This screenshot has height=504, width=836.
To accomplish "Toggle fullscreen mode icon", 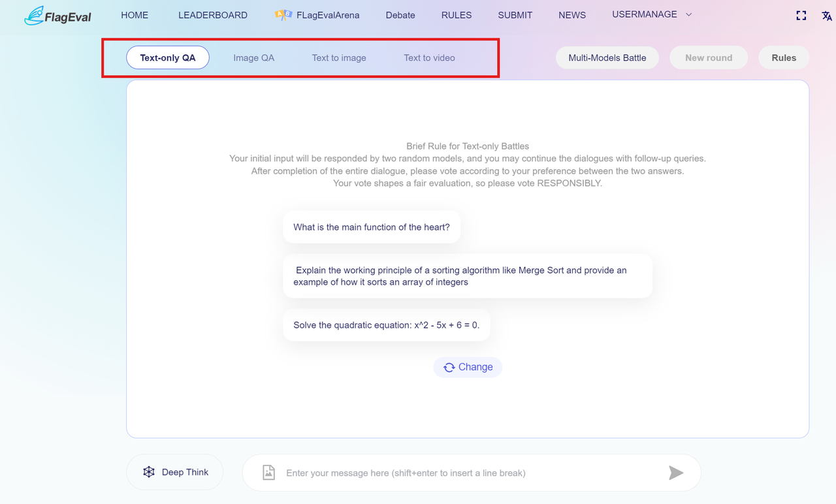I will (x=801, y=16).
